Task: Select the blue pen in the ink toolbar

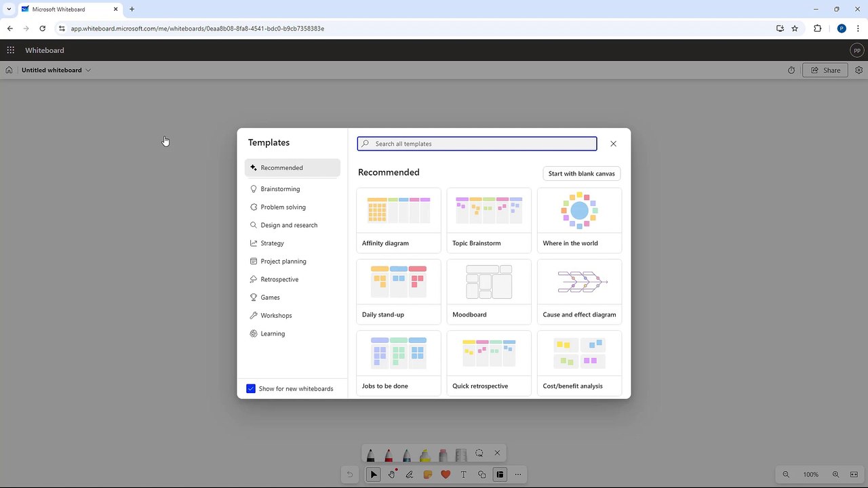Action: click(x=407, y=454)
